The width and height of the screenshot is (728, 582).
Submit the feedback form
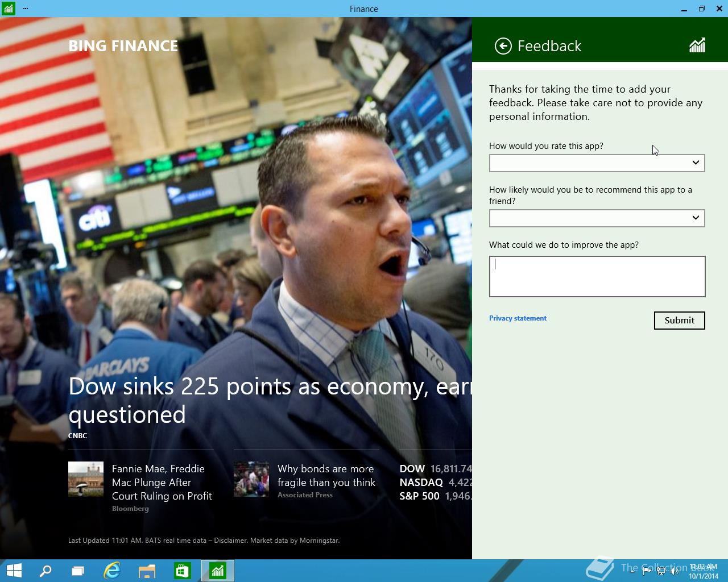point(680,321)
